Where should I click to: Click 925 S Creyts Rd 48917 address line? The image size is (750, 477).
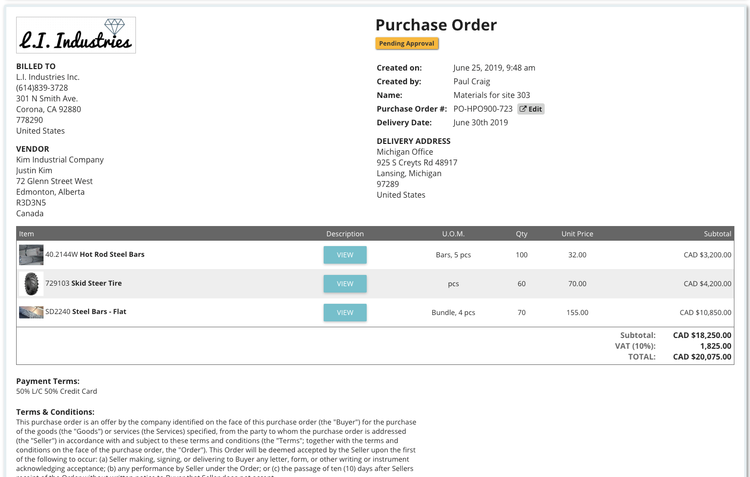[x=417, y=163]
